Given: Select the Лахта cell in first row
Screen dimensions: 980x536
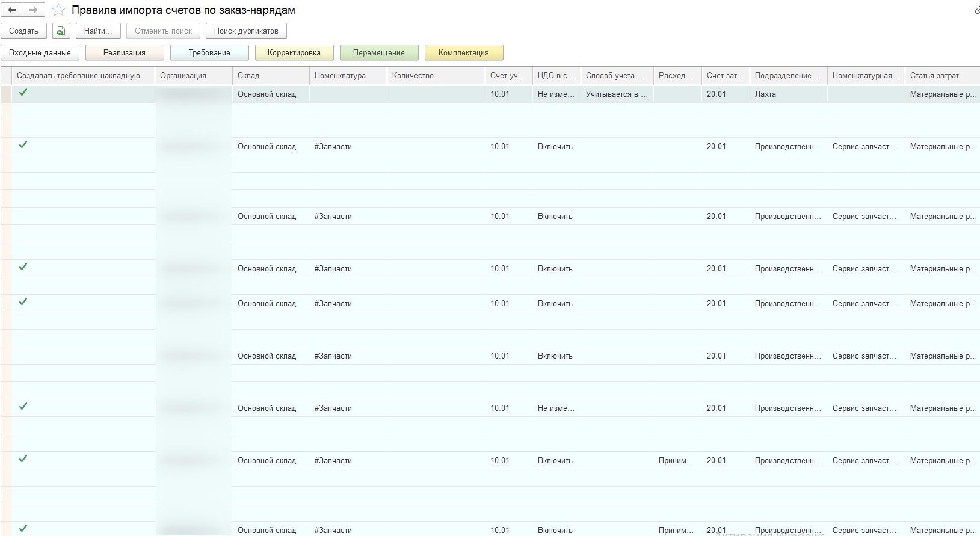Looking at the screenshot, I should click(765, 94).
